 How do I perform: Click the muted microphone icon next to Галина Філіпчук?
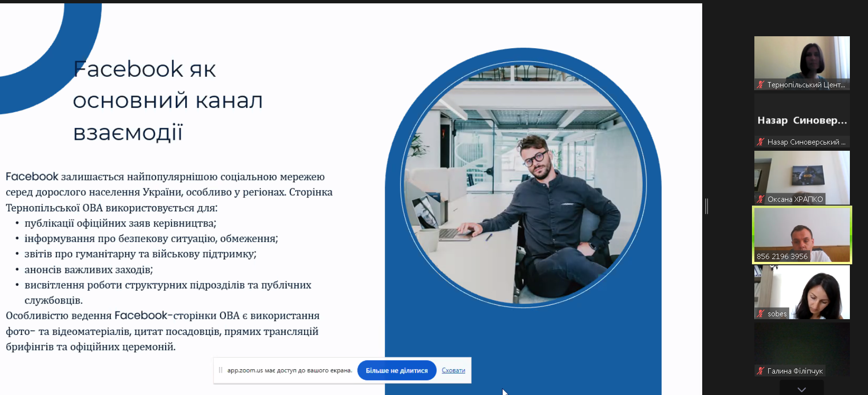pos(761,371)
